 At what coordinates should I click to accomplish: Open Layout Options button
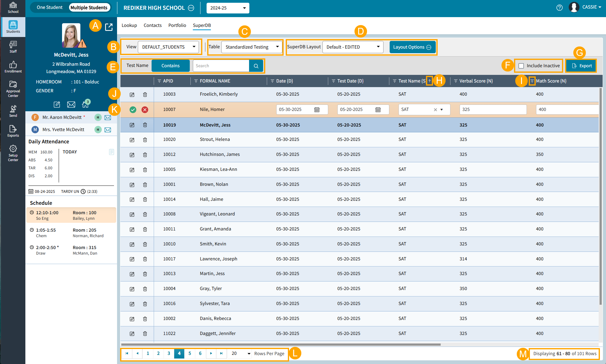412,47
